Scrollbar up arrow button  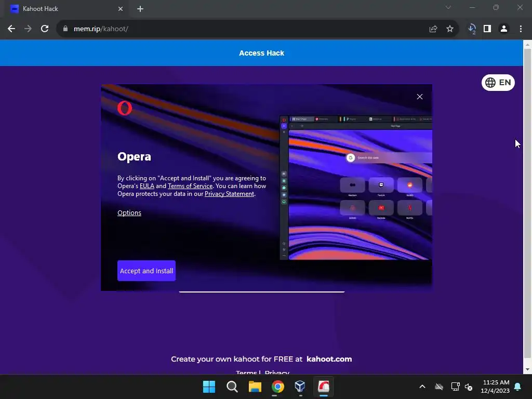(x=527, y=44)
